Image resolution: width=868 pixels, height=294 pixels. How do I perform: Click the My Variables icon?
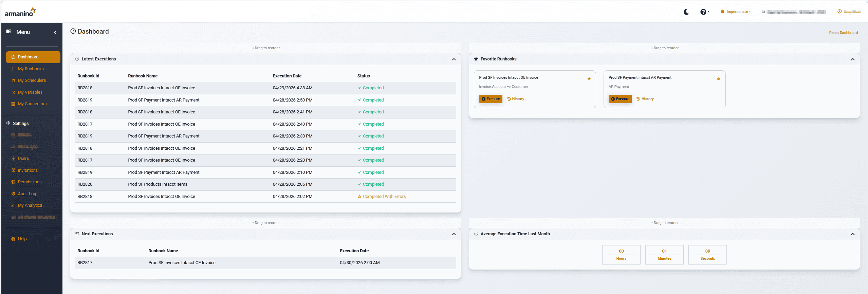(13, 92)
